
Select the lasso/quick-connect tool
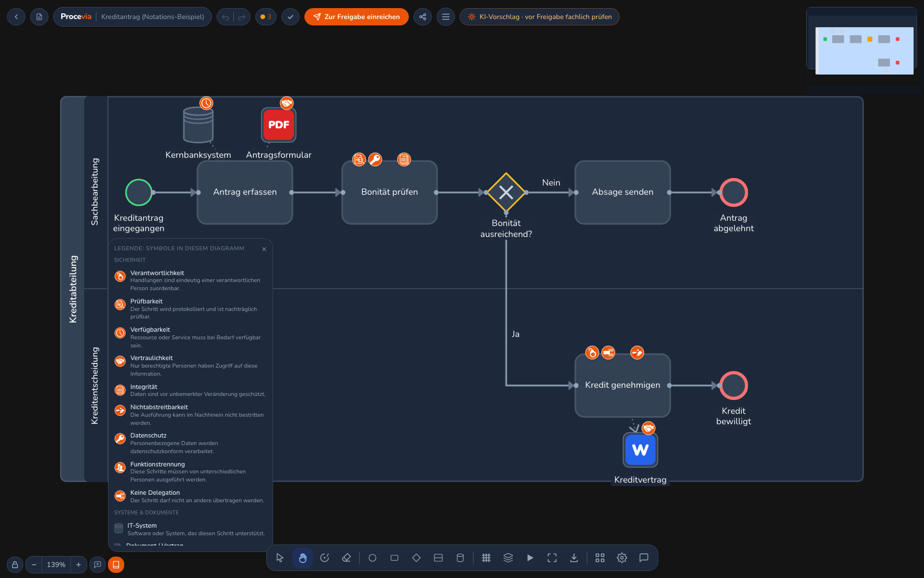[x=325, y=558]
